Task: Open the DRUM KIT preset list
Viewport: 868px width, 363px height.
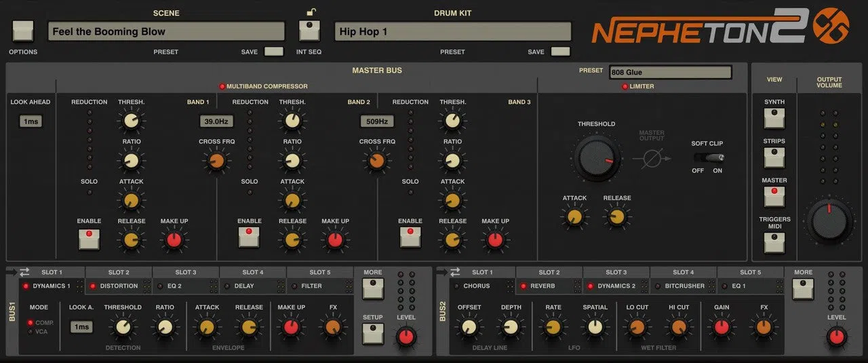Action: [452, 31]
